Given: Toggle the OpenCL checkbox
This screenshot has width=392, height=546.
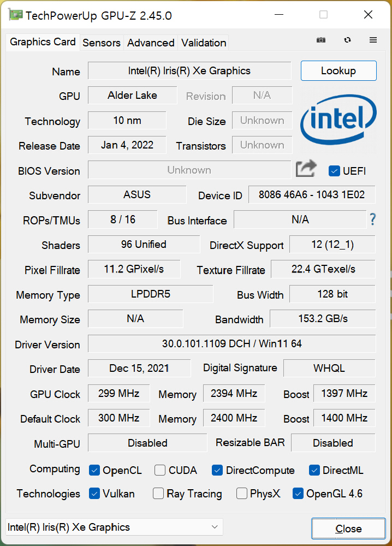Looking at the screenshot, I should [94, 470].
